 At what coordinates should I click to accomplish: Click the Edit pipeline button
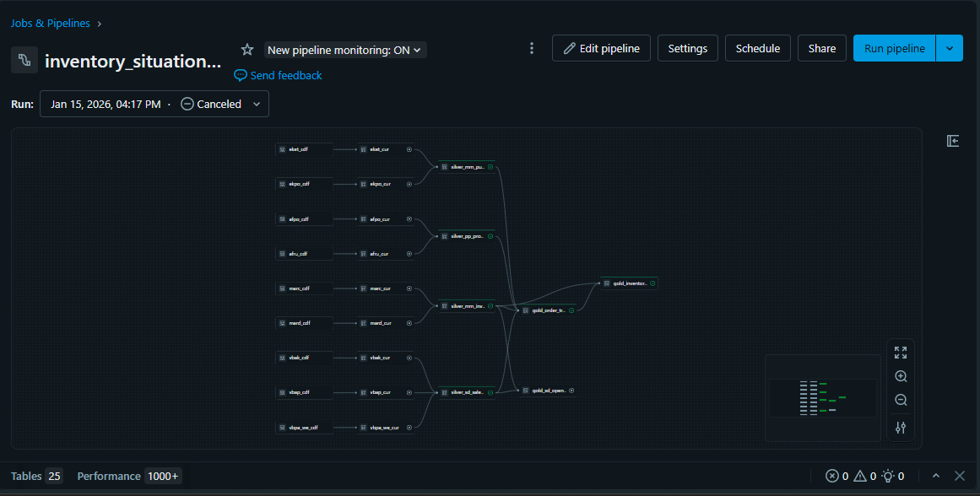601,48
